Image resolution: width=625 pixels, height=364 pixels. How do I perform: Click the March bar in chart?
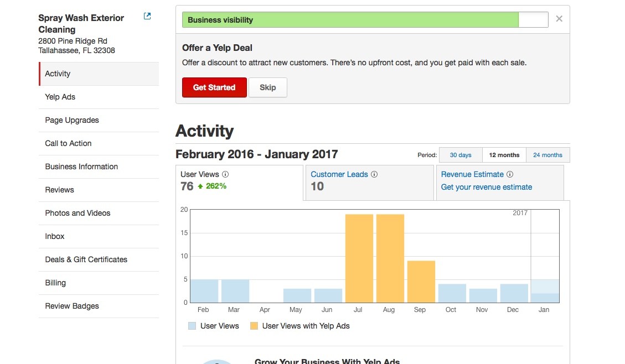(x=235, y=291)
